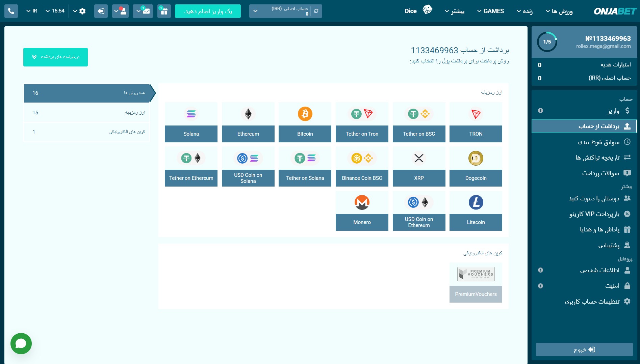Select the USD Coin on Solana icon

pyautogui.click(x=248, y=158)
